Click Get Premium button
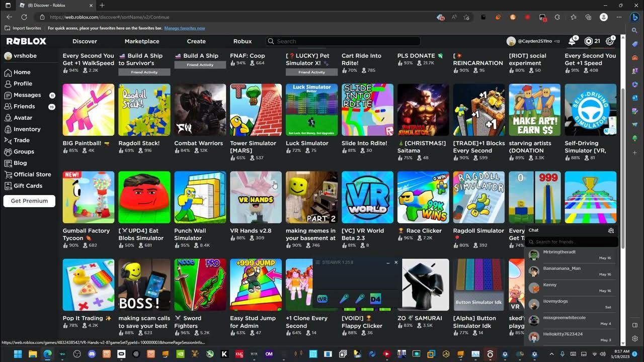The image size is (644, 362). pos(29,201)
